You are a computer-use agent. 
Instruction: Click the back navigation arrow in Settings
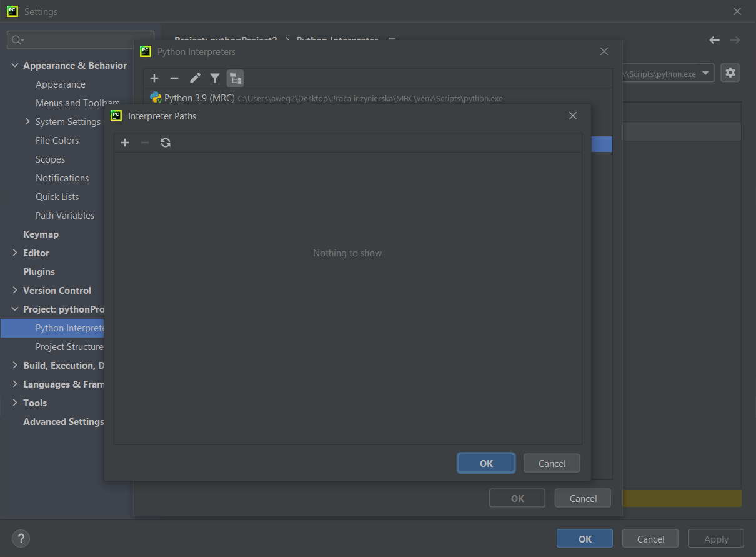[x=714, y=40]
